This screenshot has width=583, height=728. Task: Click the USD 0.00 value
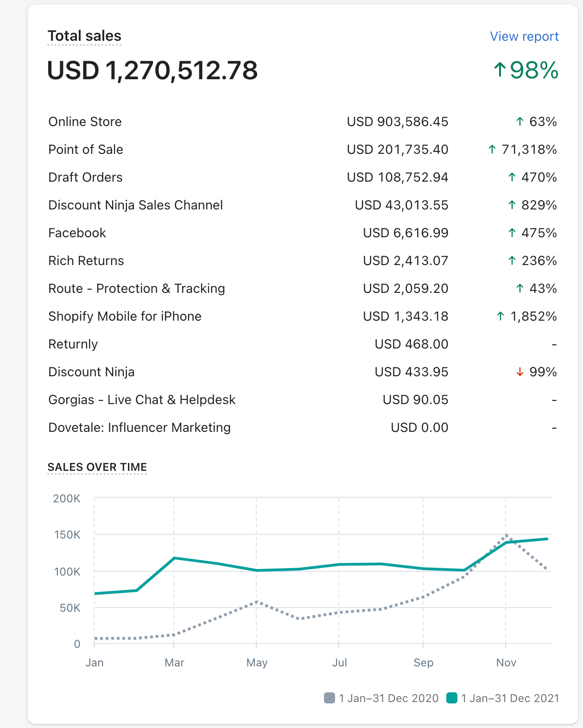pos(419,428)
